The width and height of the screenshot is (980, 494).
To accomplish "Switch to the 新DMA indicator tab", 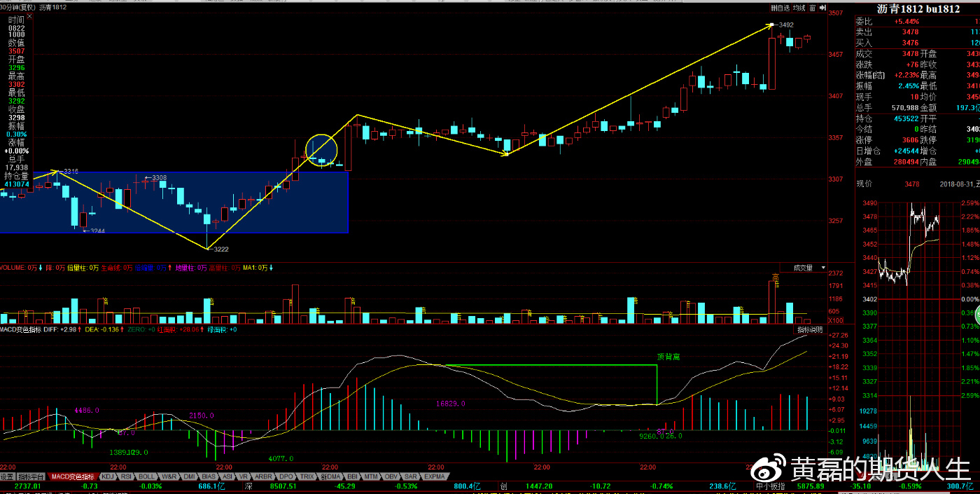I will click(x=330, y=476).
